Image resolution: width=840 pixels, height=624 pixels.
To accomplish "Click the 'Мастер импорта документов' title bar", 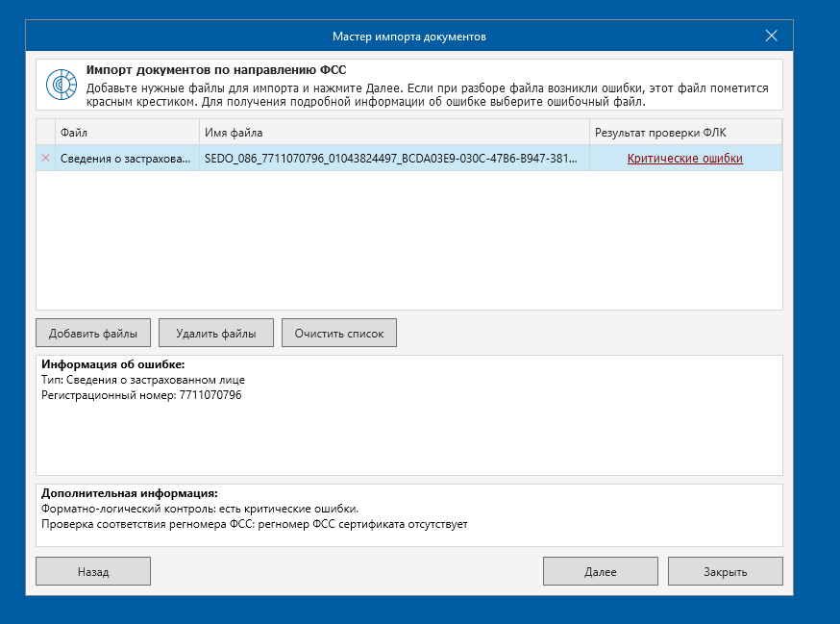I will coord(409,37).
